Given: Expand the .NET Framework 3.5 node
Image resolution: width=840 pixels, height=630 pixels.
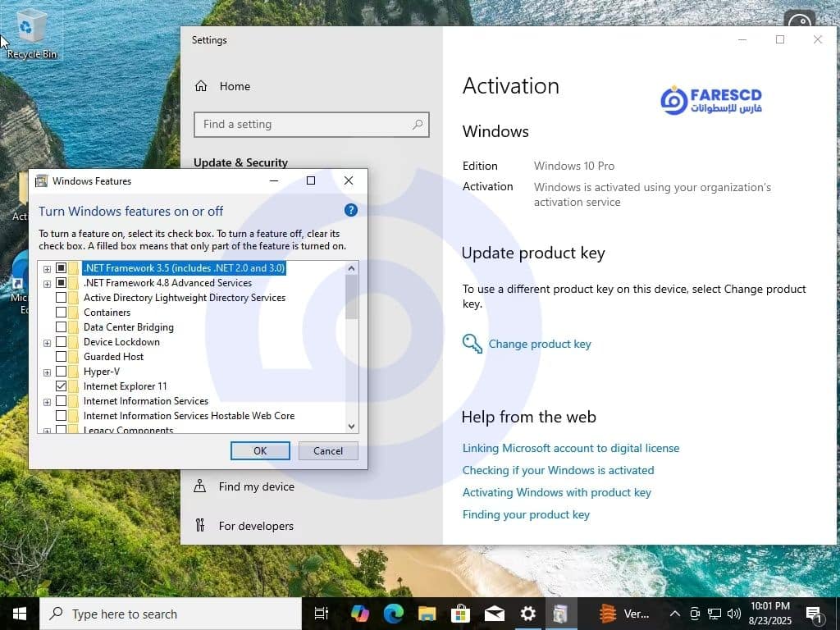Looking at the screenshot, I should tap(47, 269).
